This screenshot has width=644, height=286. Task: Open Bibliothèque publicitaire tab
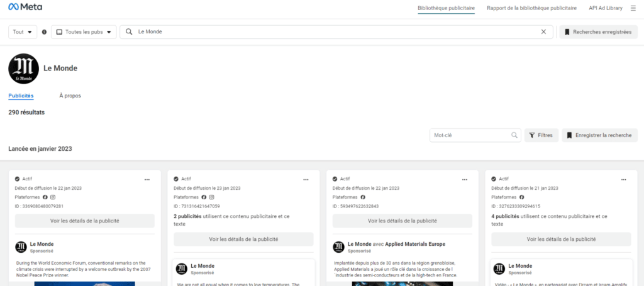coord(446,8)
